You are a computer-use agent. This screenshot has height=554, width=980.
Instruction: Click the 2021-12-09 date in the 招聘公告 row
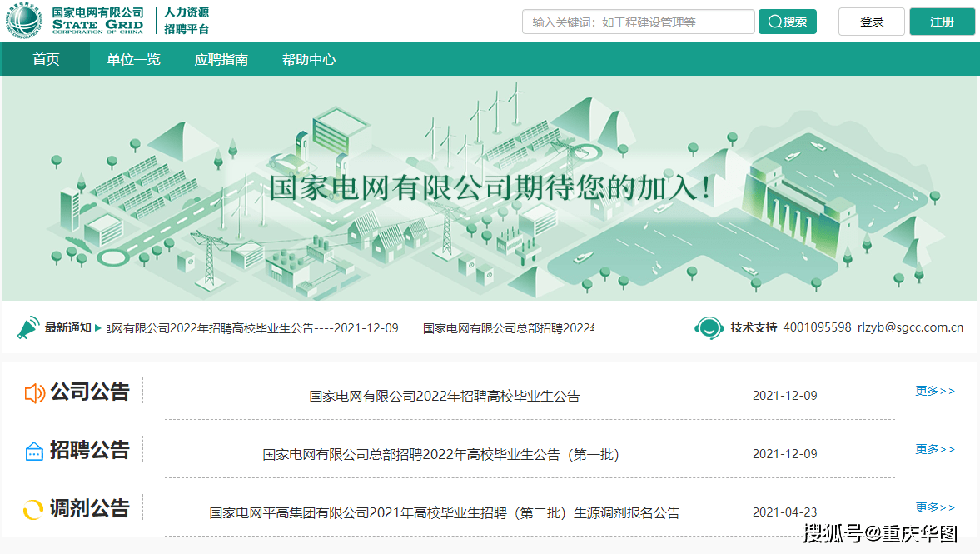coord(784,453)
